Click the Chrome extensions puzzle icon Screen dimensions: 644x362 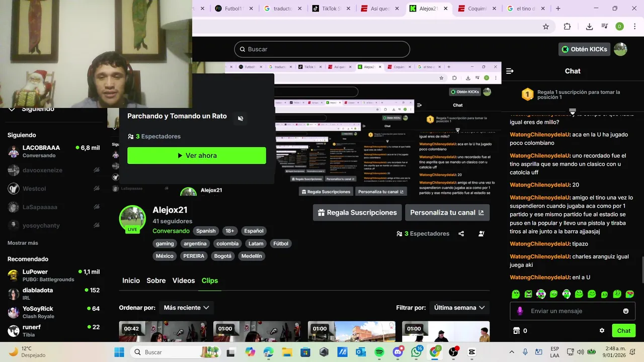(567, 27)
